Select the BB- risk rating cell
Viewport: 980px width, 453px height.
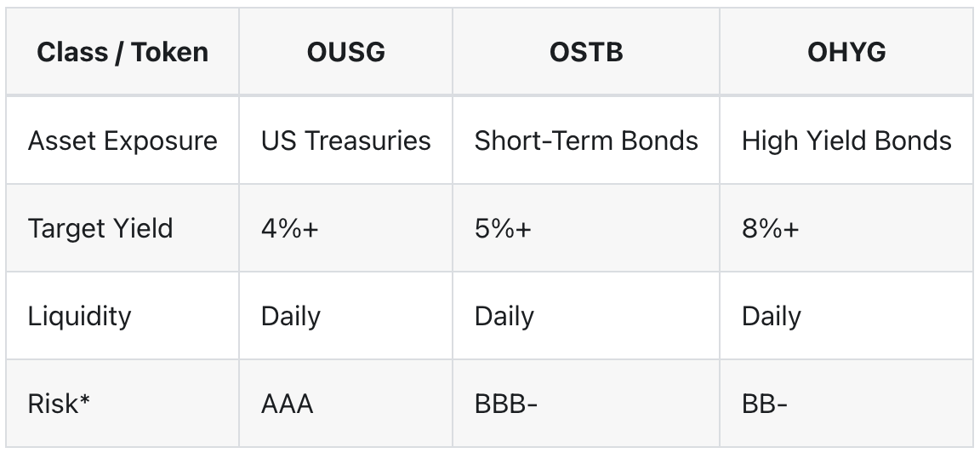point(846,404)
